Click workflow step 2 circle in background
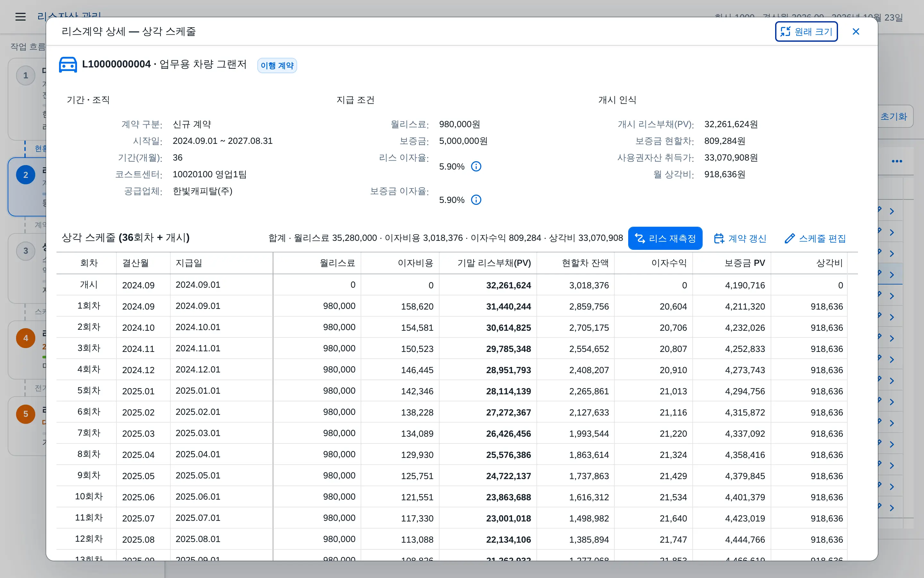 [26, 175]
